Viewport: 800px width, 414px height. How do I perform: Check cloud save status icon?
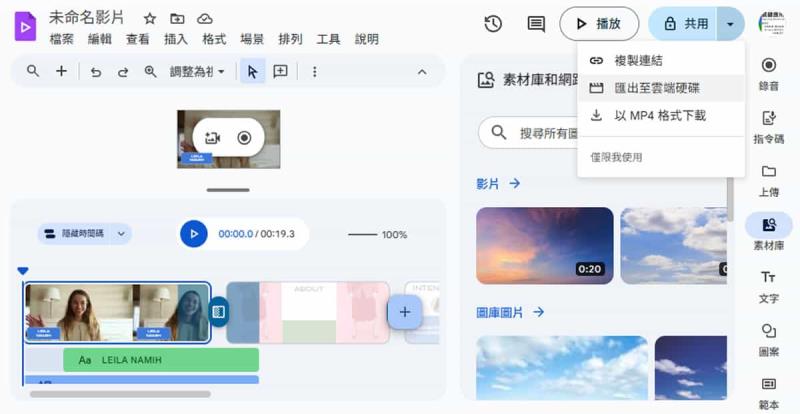click(x=205, y=19)
